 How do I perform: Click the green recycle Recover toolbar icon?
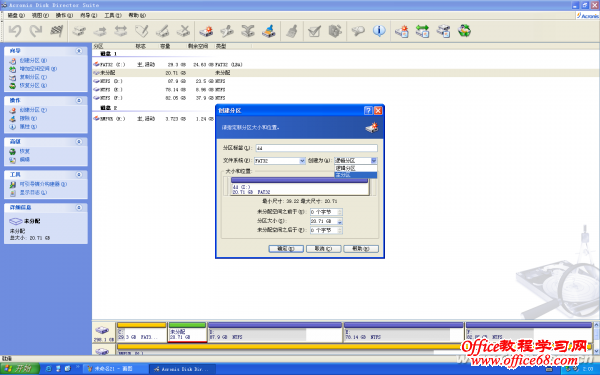464,31
